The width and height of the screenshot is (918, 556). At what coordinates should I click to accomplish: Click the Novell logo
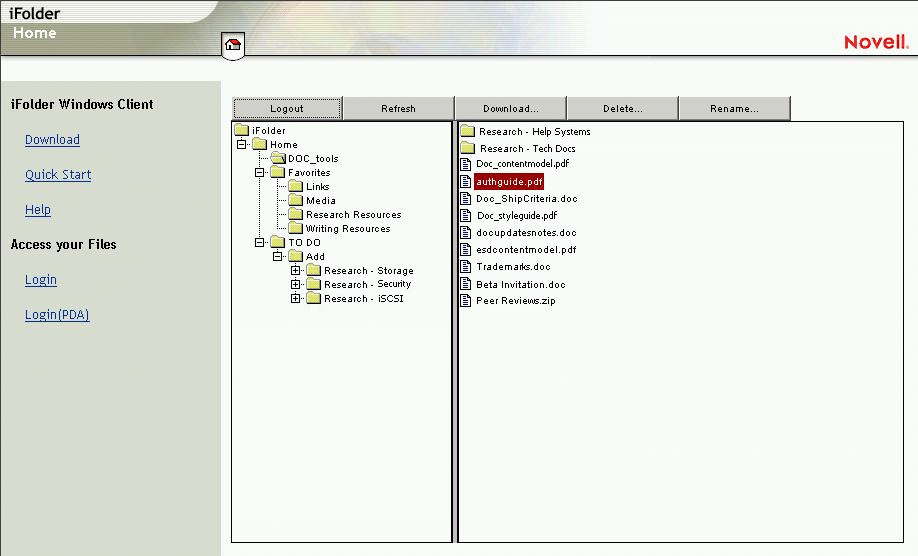875,42
